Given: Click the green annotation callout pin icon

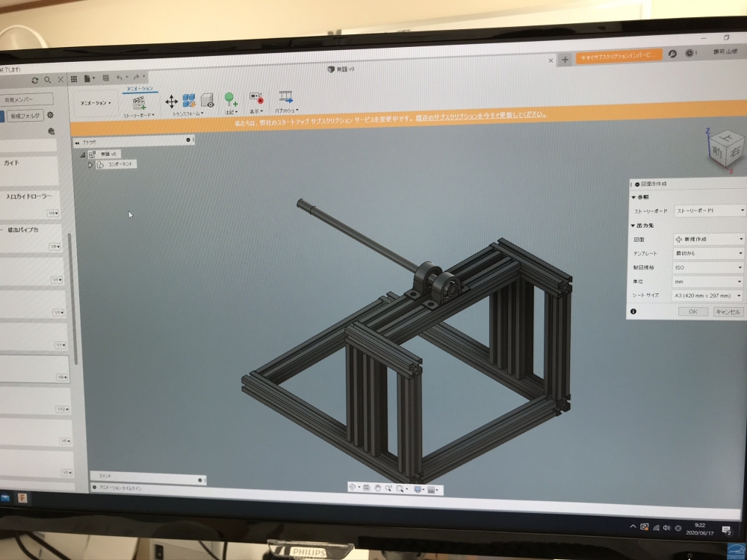Looking at the screenshot, I should pyautogui.click(x=231, y=99).
